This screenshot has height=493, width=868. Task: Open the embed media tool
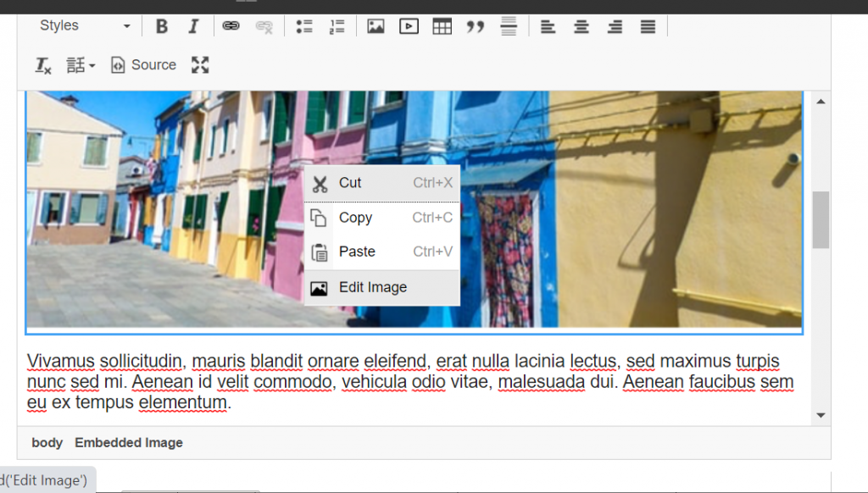click(409, 26)
